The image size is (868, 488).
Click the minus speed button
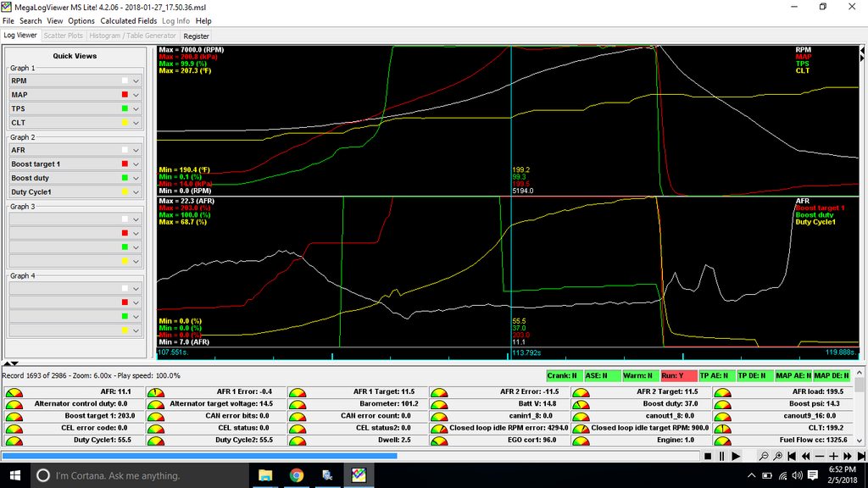point(820,457)
